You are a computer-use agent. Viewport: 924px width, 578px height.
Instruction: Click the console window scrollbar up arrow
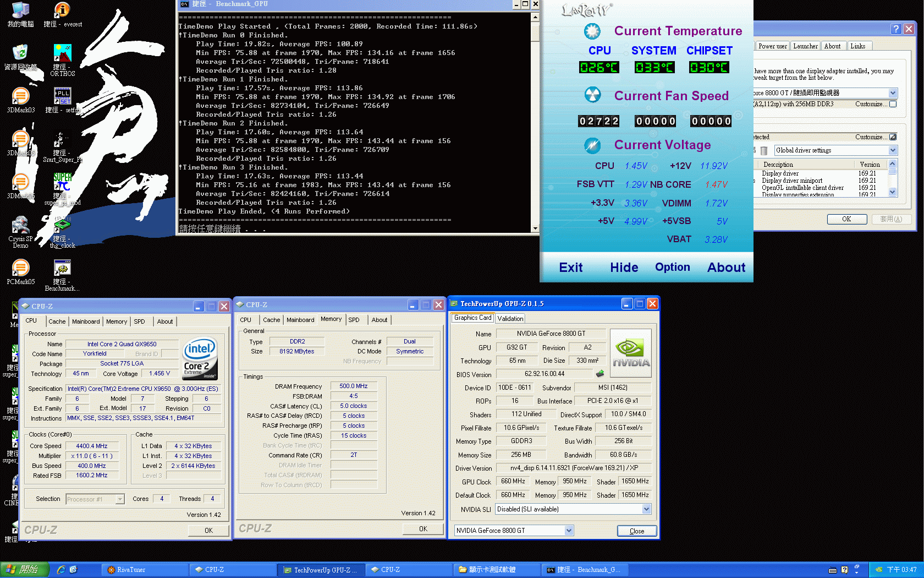(x=535, y=17)
